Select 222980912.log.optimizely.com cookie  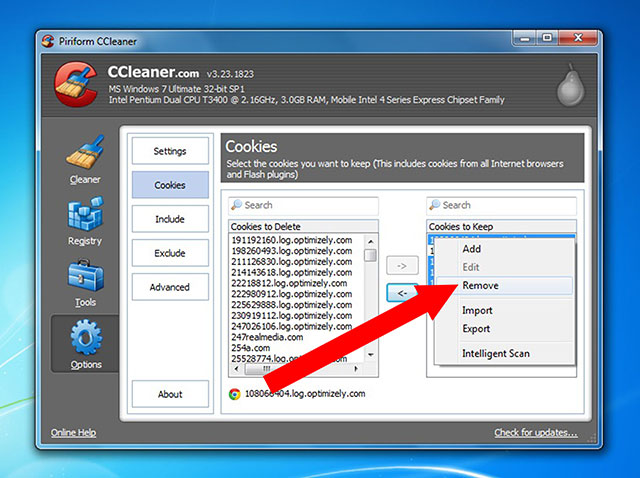click(292, 294)
